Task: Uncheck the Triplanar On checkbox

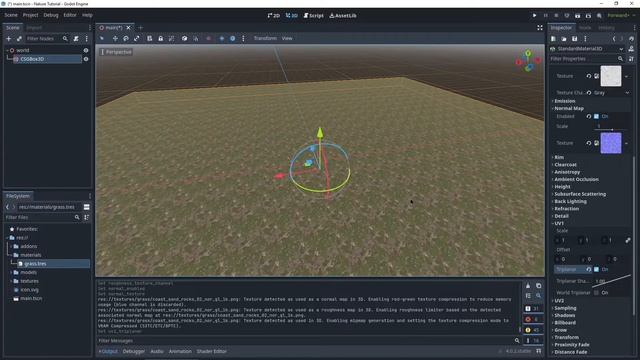Action: (596, 269)
